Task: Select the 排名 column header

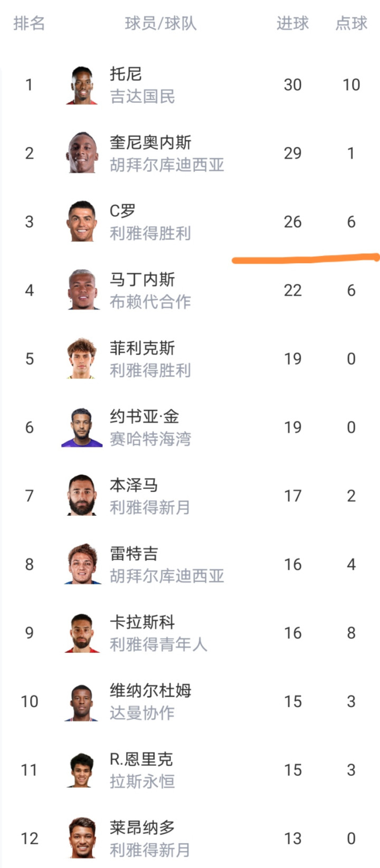Action: tap(29, 23)
